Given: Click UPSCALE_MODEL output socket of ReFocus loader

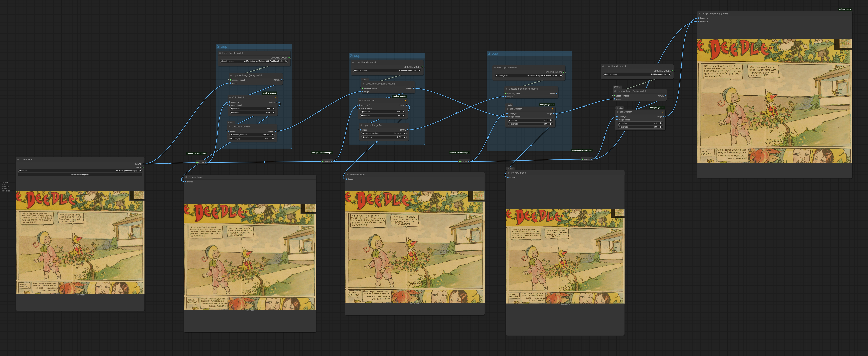Looking at the screenshot, I should [x=564, y=72].
